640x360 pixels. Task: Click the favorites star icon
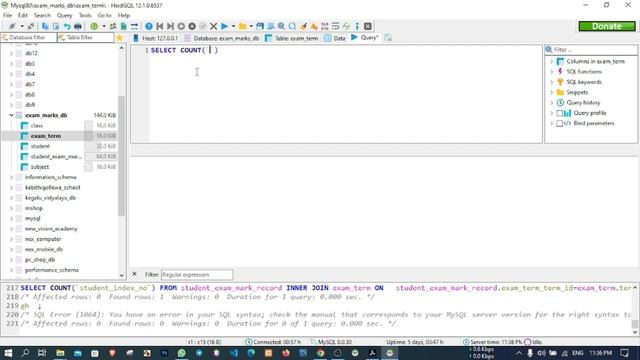(120, 38)
